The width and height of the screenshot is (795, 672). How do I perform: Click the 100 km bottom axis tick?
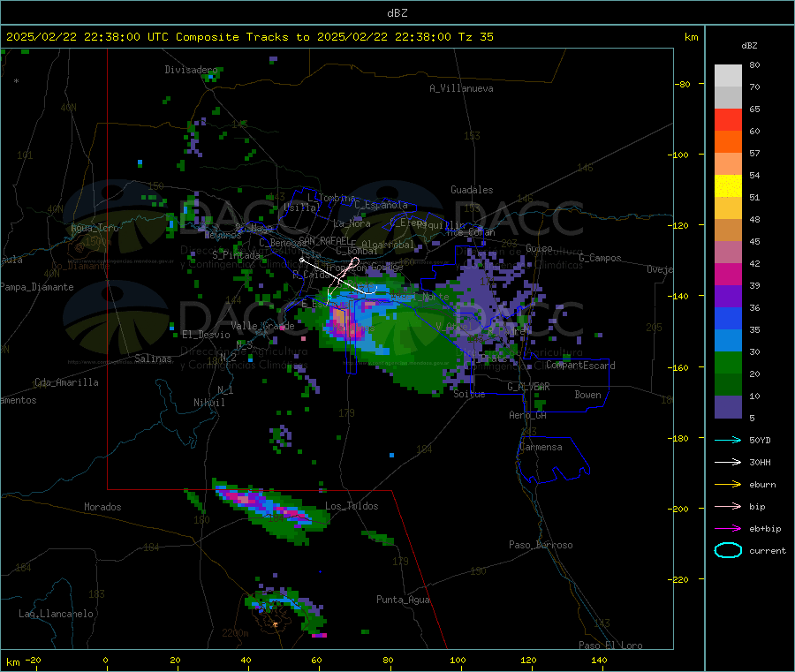(x=458, y=661)
